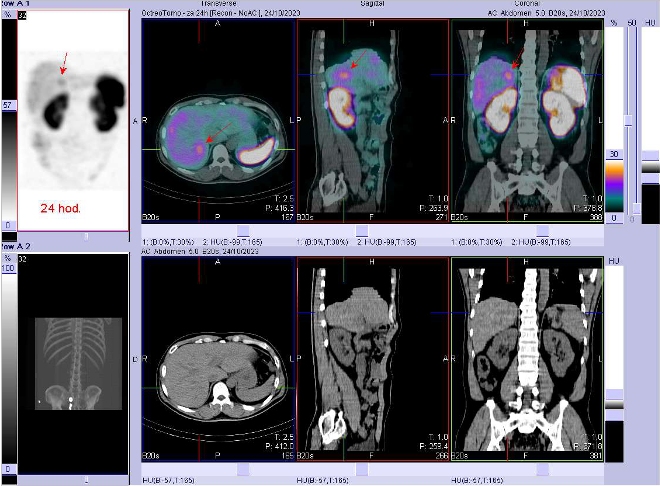
Task: Select the fused sagittal SPECT/CT image pane
Action: pos(373,120)
